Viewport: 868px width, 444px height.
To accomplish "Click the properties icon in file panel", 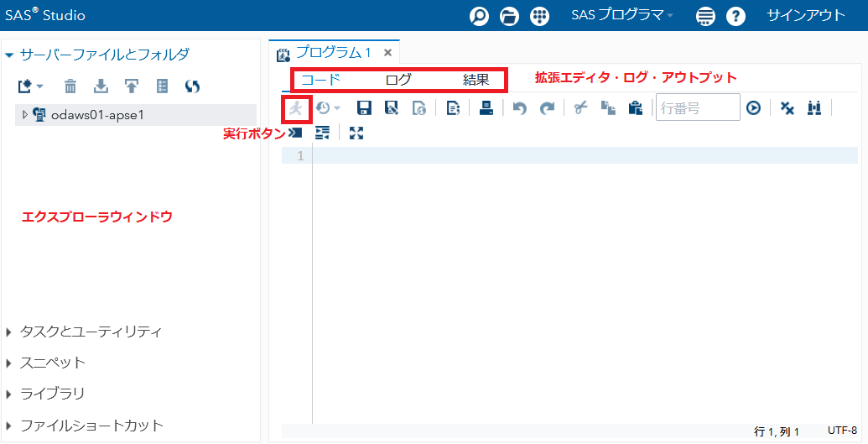I will click(x=162, y=86).
